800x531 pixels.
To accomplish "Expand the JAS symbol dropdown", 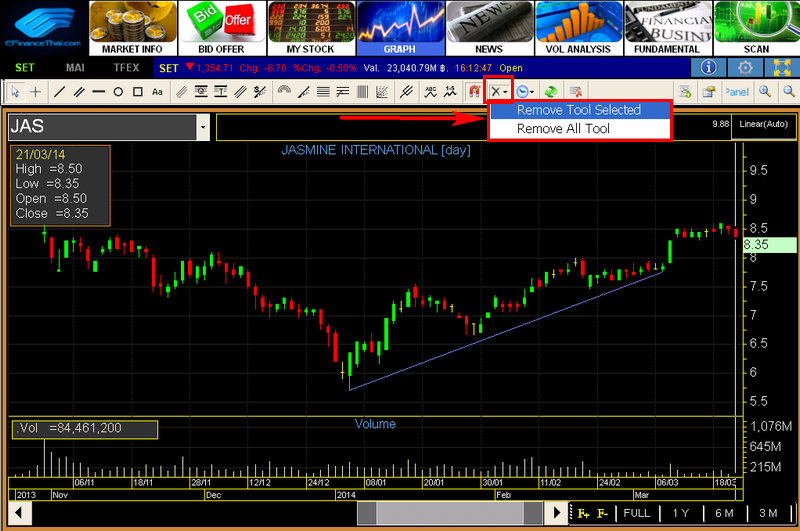I will coord(203,128).
